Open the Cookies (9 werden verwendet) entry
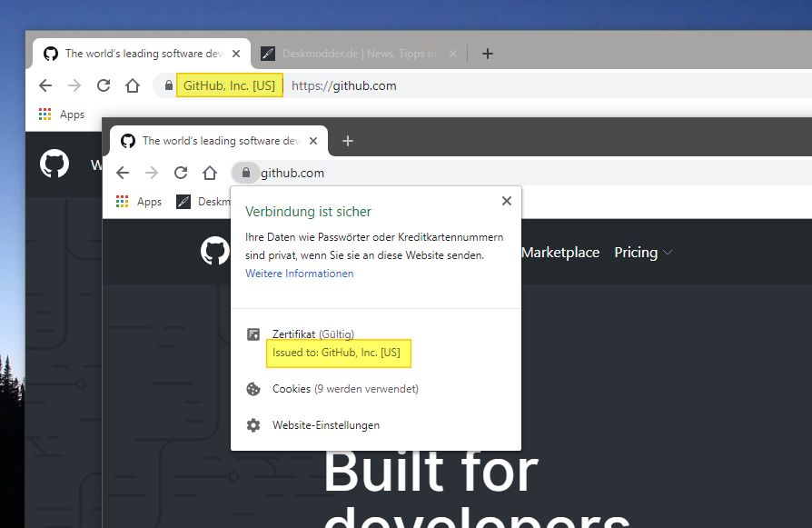Screen dimensions: 812x528 pyautogui.click(x=332, y=389)
